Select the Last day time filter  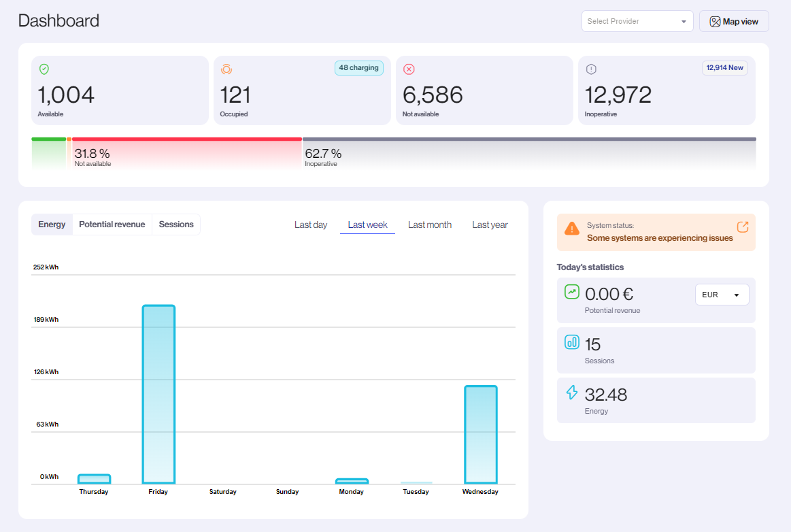311,225
